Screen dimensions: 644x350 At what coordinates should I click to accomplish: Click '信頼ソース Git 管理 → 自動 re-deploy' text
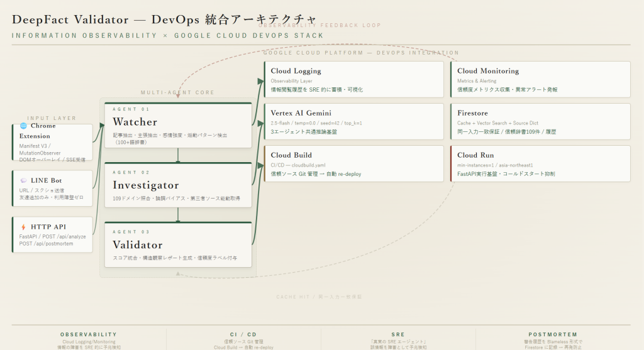pos(316,174)
